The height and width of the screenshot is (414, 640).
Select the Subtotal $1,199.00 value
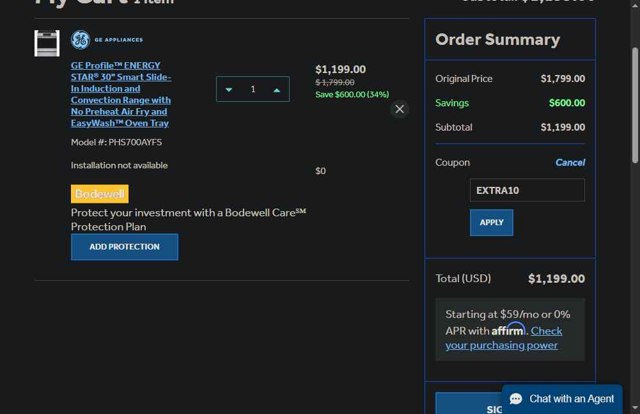[563, 127]
